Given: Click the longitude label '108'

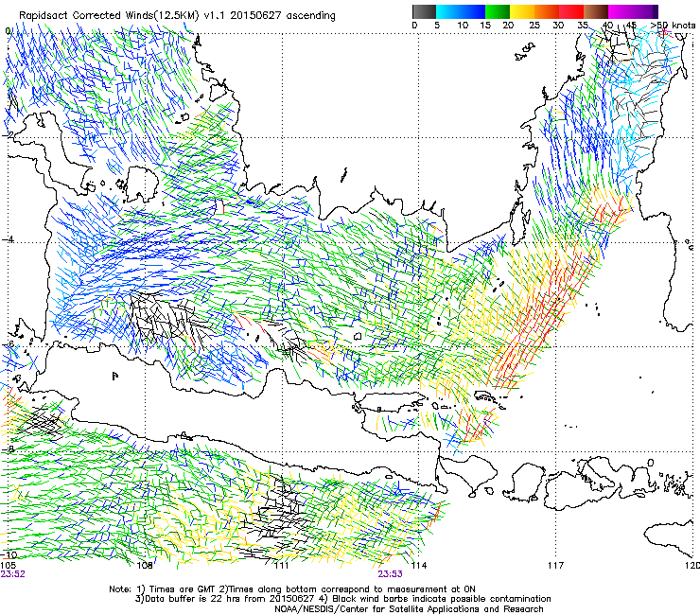Looking at the screenshot, I should coord(145,566).
